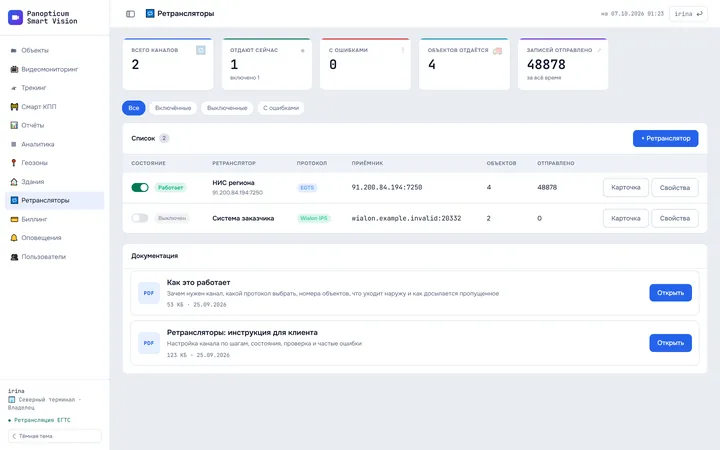Show all retranslators with Все filter

click(134, 108)
